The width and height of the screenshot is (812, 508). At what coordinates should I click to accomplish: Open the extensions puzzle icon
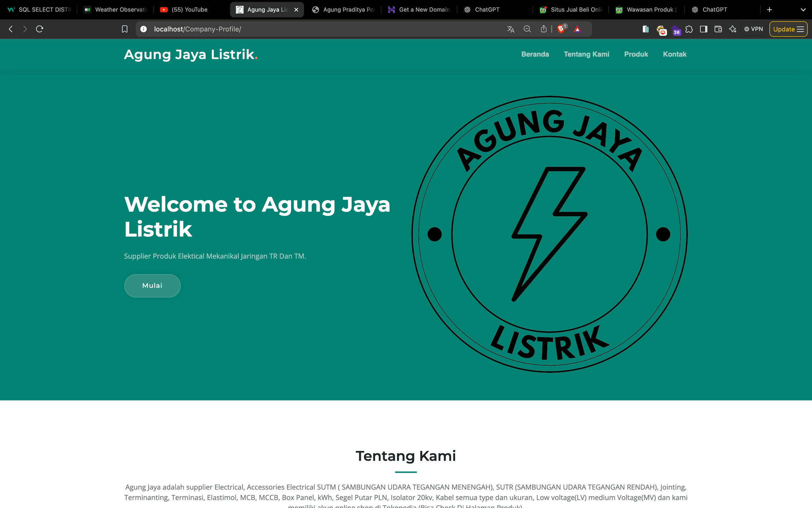[x=689, y=29]
